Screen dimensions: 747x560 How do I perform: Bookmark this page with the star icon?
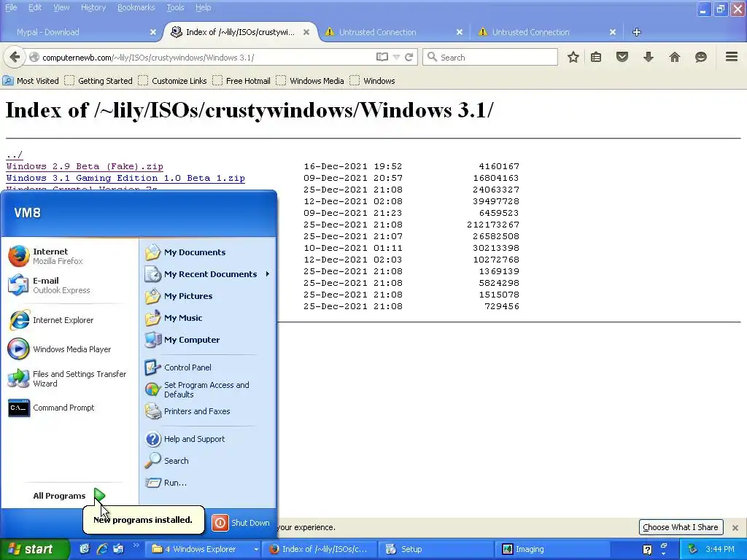tap(573, 57)
